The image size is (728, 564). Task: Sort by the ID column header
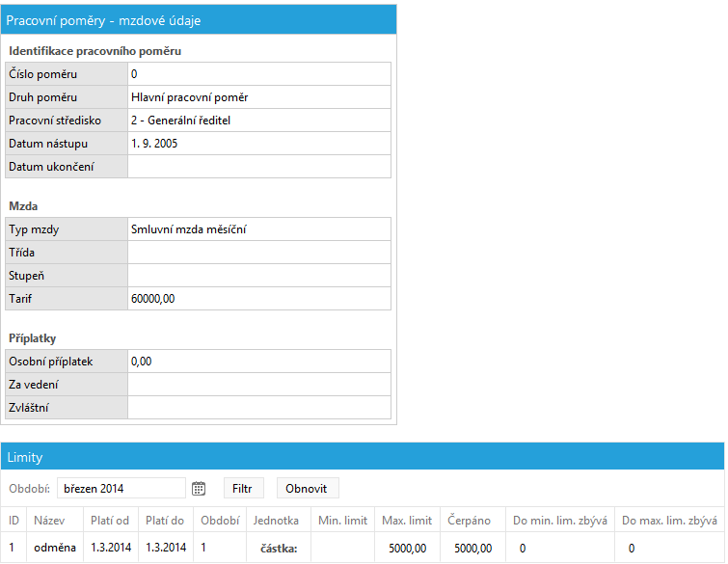13,521
